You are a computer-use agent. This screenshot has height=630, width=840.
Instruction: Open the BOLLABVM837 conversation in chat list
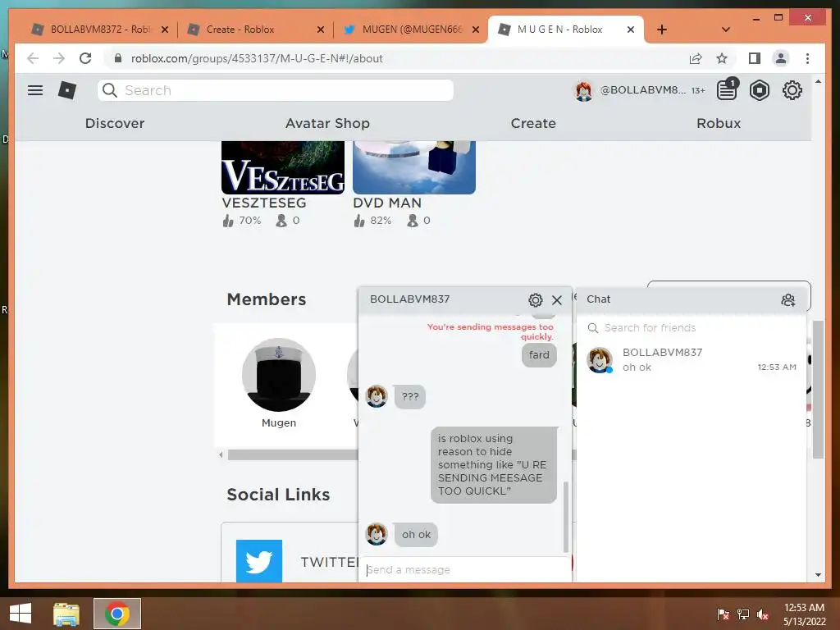click(691, 359)
